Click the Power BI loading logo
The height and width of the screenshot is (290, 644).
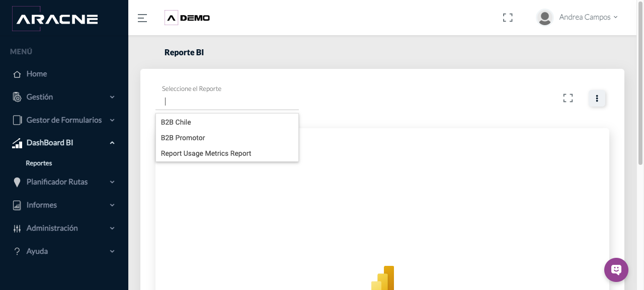click(382, 278)
